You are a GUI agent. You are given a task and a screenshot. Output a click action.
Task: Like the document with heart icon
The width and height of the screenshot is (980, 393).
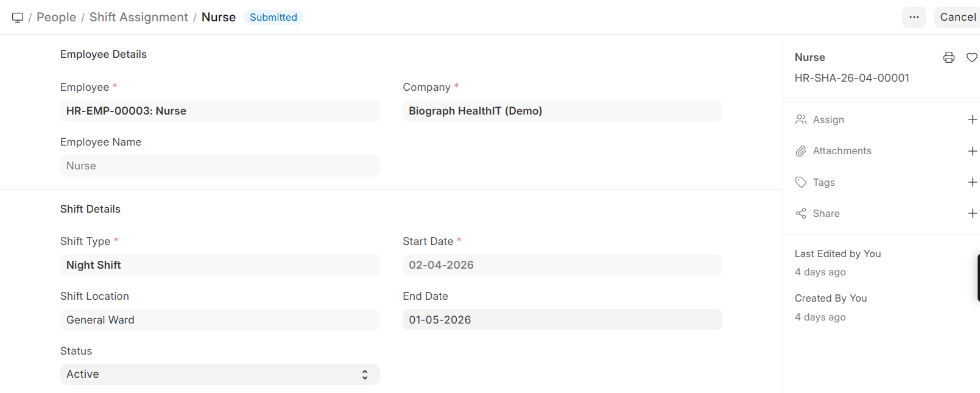pos(971,57)
